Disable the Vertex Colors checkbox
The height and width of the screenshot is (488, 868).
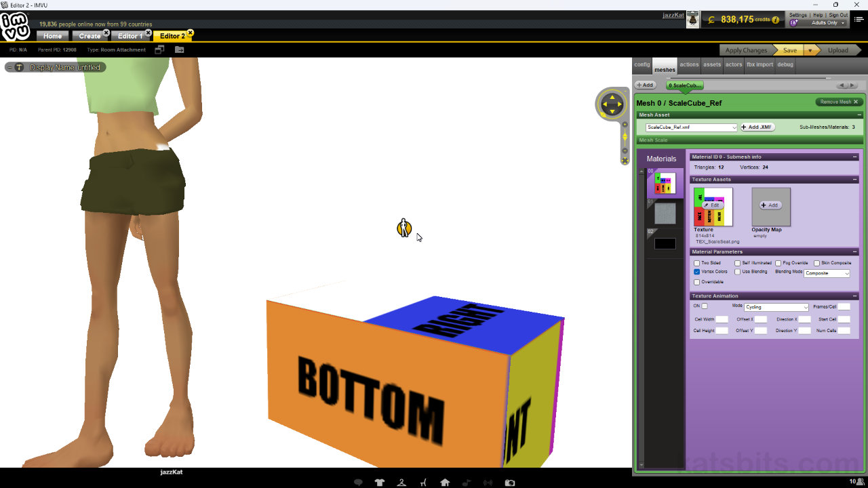coord(697,271)
